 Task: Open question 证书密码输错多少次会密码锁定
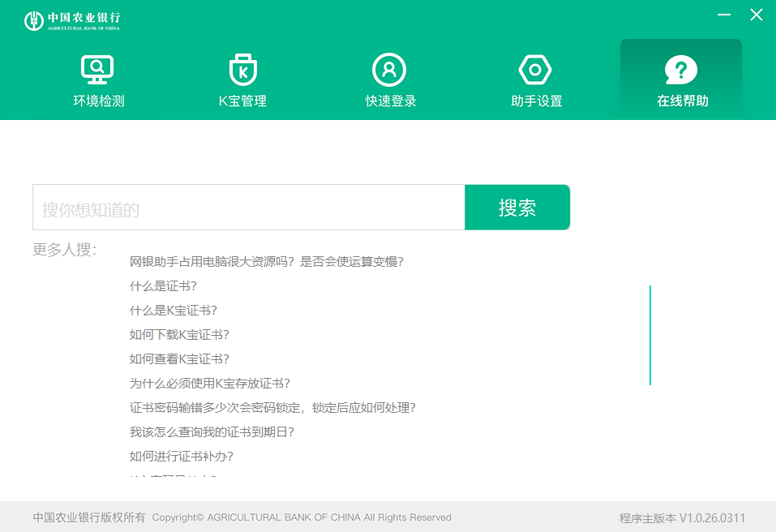click(272, 407)
